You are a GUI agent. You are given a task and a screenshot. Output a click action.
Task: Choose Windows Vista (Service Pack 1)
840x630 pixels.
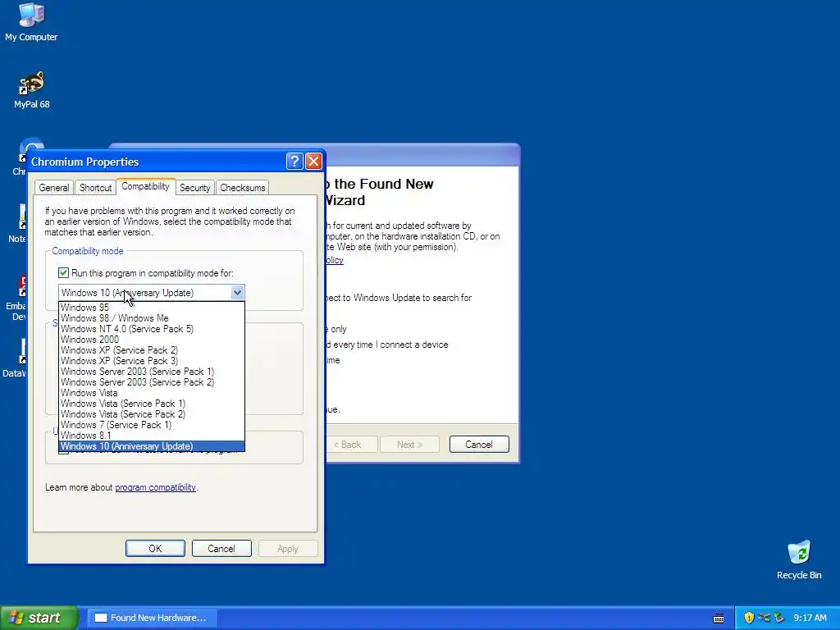pos(152,404)
